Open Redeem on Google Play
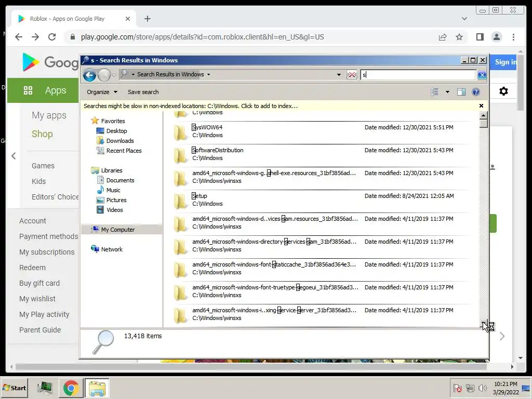This screenshot has height=399, width=532. pyautogui.click(x=32, y=268)
